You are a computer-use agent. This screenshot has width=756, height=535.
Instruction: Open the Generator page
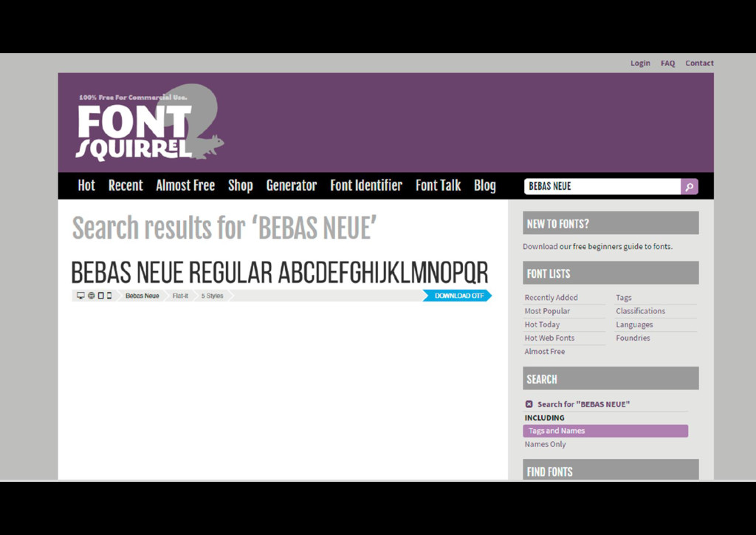click(291, 185)
